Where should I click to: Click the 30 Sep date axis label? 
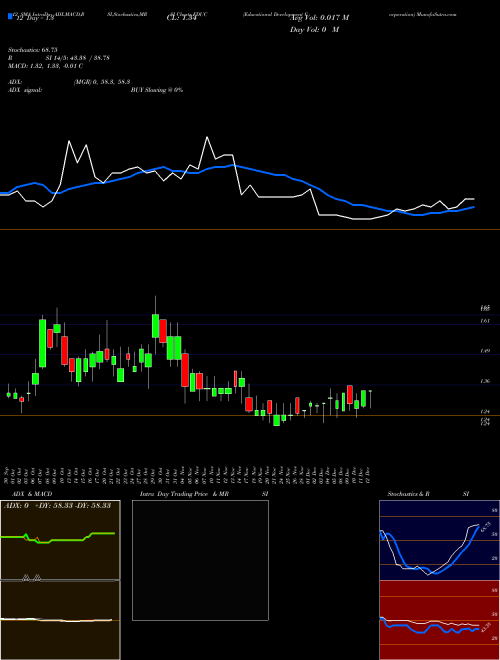click(7, 474)
